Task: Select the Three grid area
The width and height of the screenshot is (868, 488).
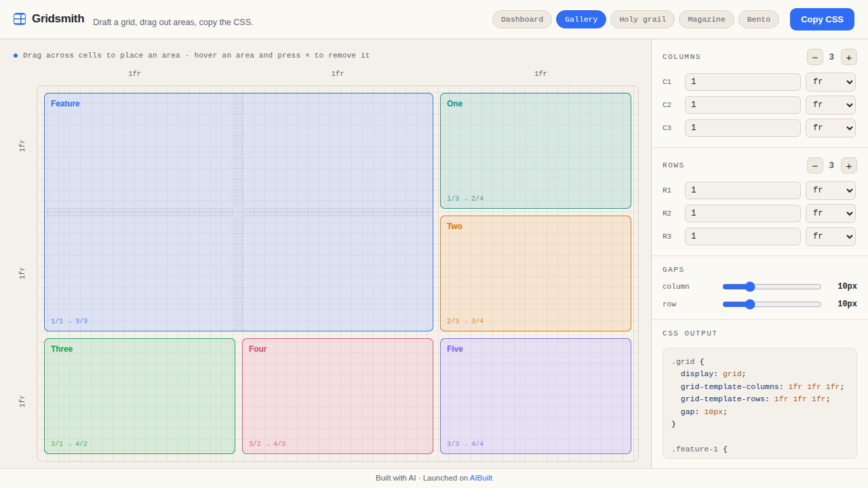Action: click(x=140, y=396)
